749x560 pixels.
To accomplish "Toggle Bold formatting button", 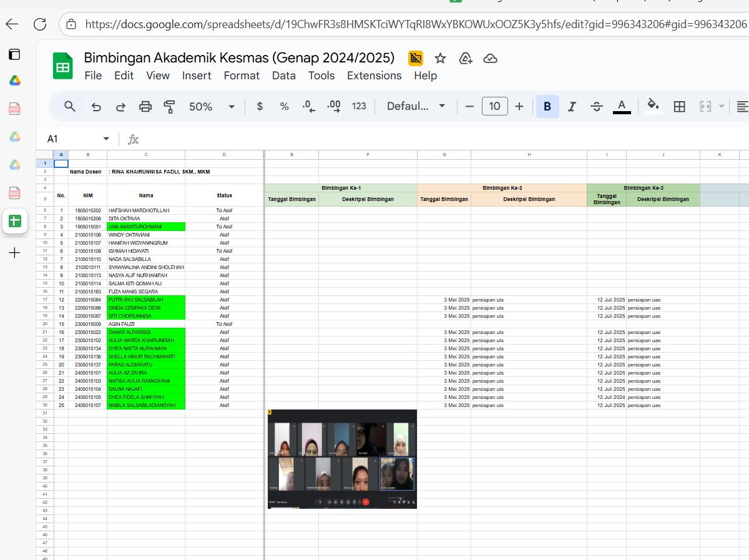I will [x=547, y=107].
